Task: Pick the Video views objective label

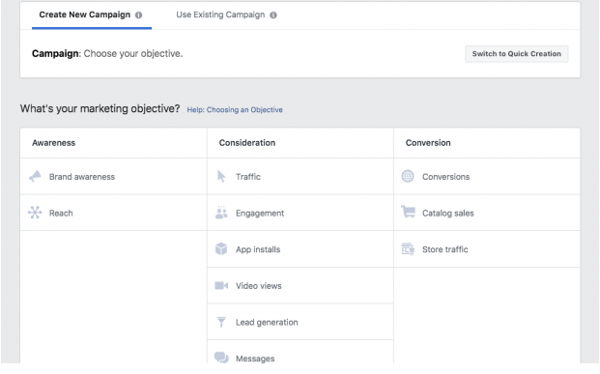Action: tap(258, 286)
